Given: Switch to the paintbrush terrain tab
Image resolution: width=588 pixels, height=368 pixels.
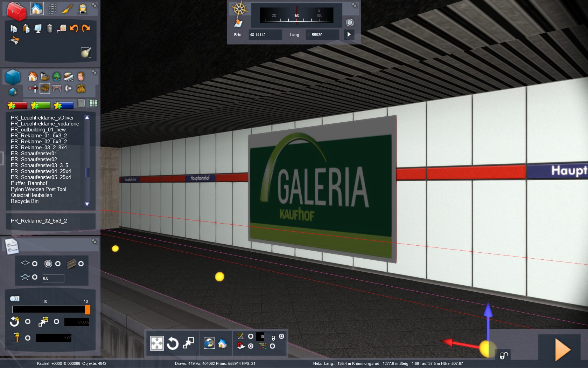Looking at the screenshot, I should pyautogui.click(x=67, y=9).
